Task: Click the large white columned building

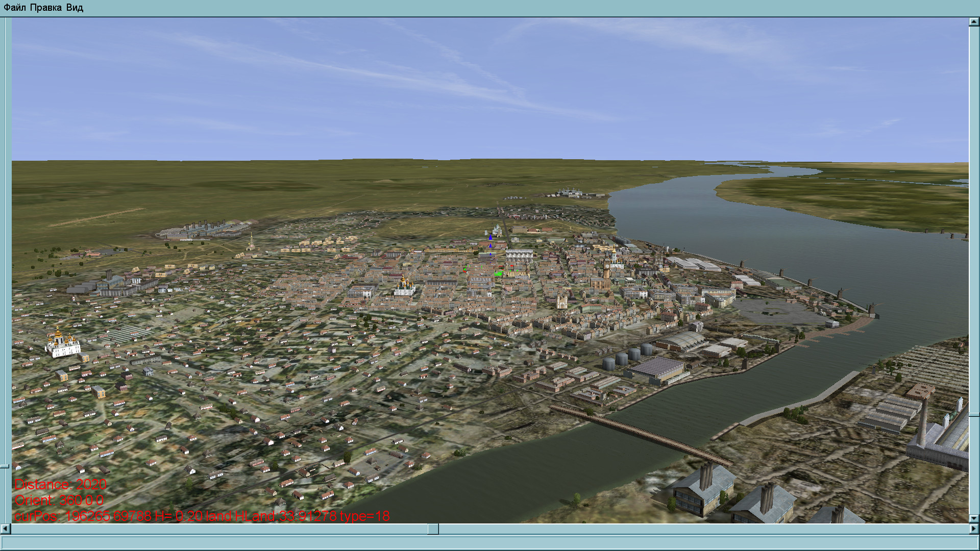Action: click(519, 256)
